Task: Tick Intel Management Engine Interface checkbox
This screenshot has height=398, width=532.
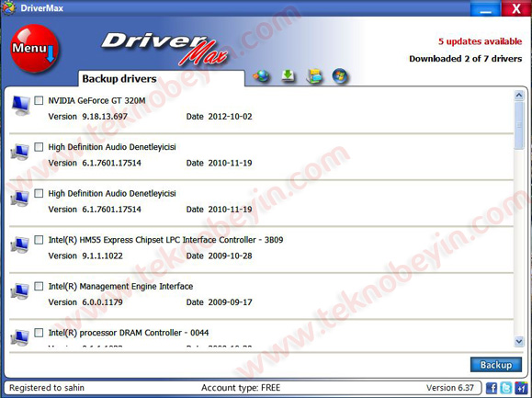Action: coord(39,287)
